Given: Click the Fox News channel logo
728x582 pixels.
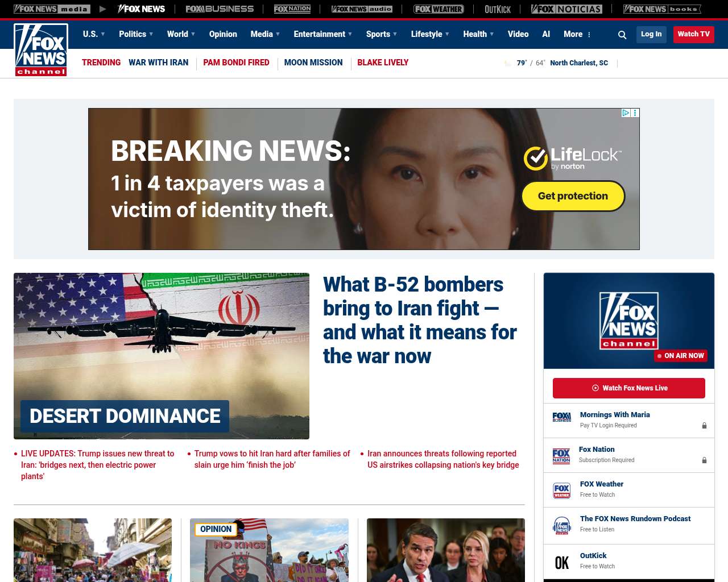Looking at the screenshot, I should point(41,50).
